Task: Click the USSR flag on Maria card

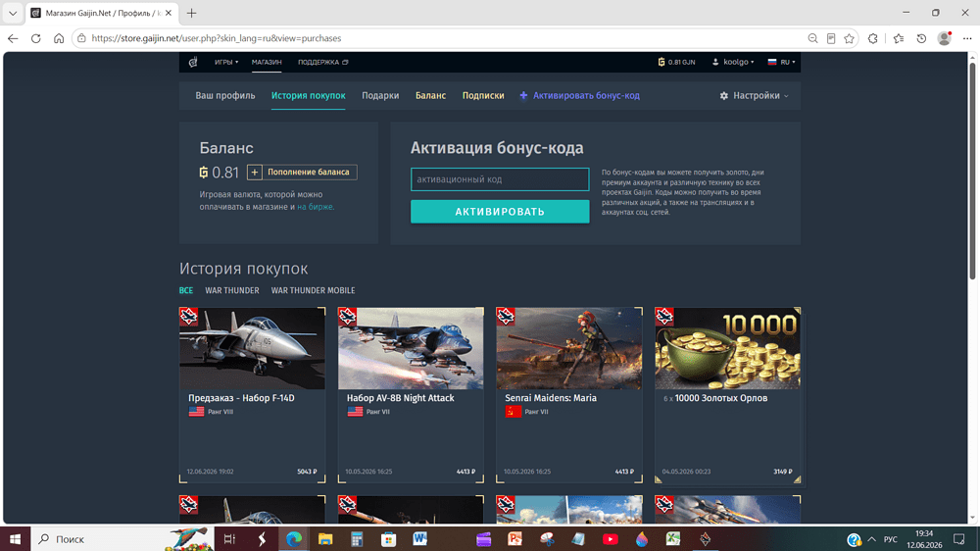Action: coord(514,412)
